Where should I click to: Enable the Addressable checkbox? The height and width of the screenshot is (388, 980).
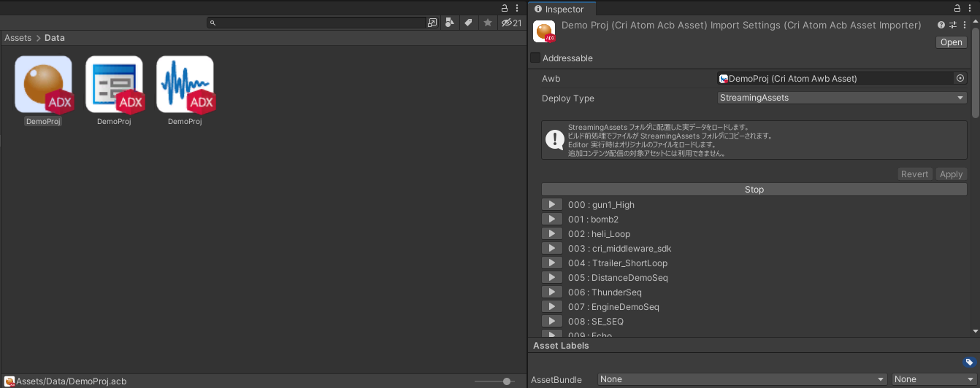(x=535, y=58)
